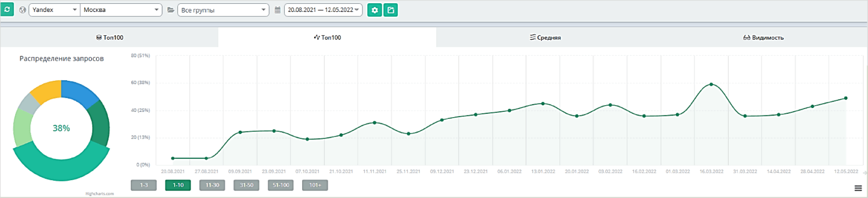Viewport: 868px width, 198px height.
Task: Toggle the 1-10 range series
Action: (178, 185)
